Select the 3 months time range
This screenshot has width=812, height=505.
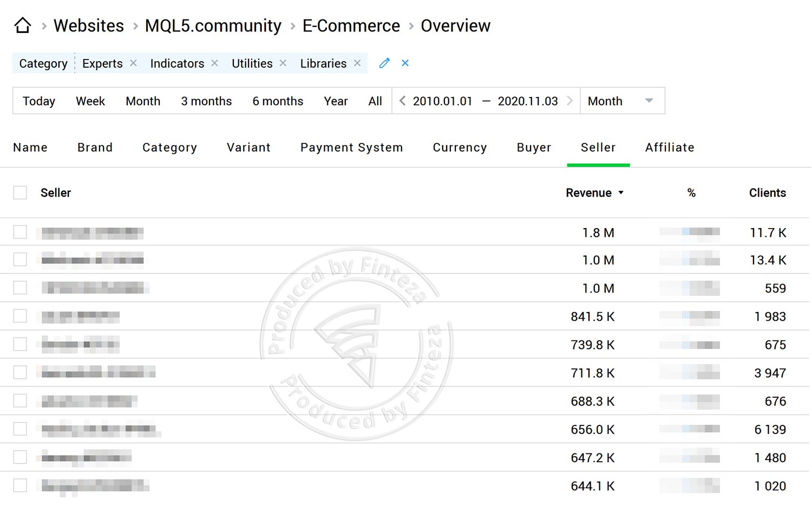pos(206,101)
